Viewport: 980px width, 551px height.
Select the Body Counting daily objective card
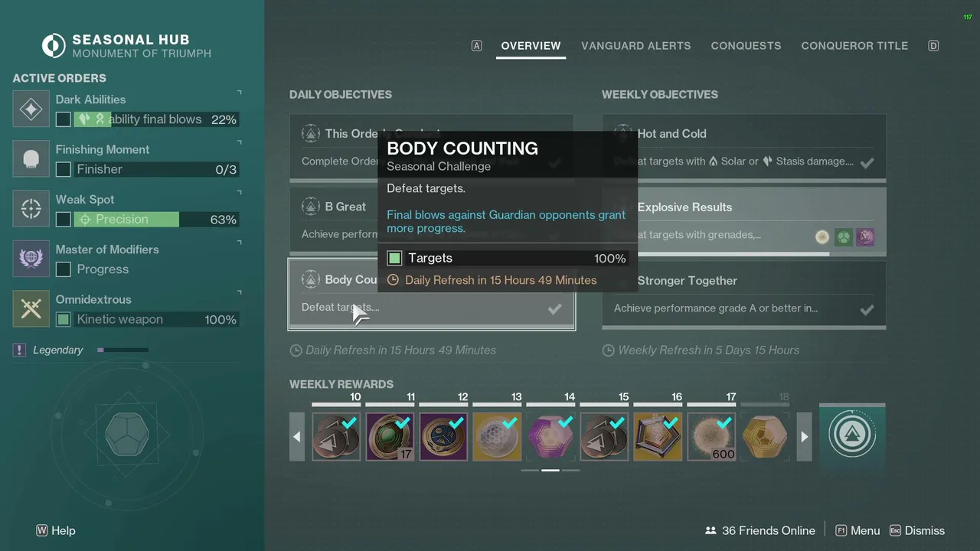point(432,295)
